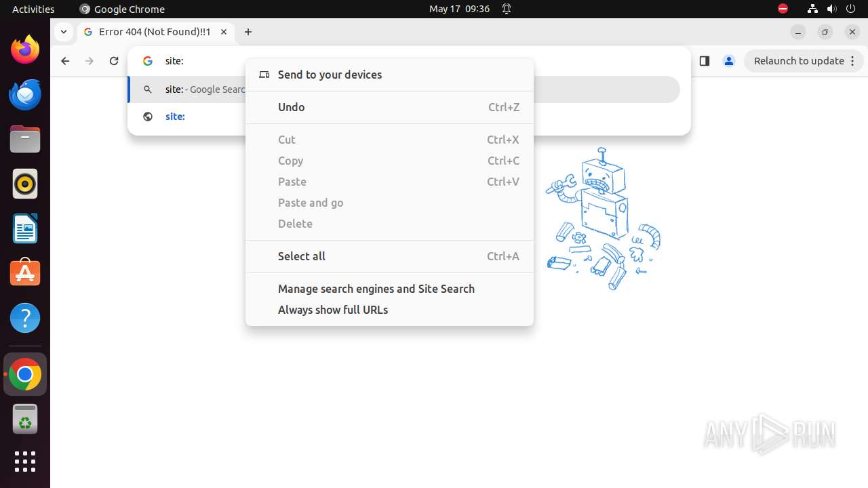Image resolution: width=868 pixels, height=488 pixels.
Task: Click the address bar text site:
Action: [174, 61]
